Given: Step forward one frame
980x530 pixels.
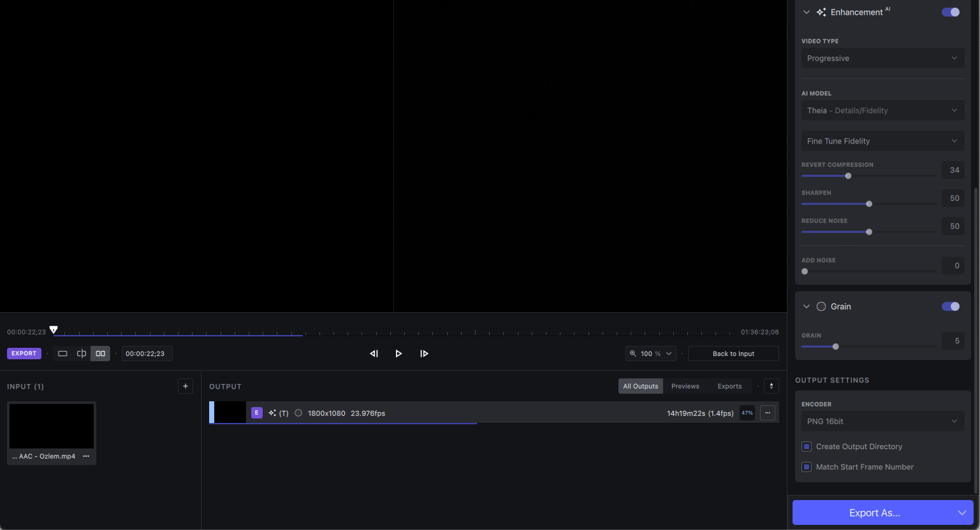Looking at the screenshot, I should [x=424, y=354].
